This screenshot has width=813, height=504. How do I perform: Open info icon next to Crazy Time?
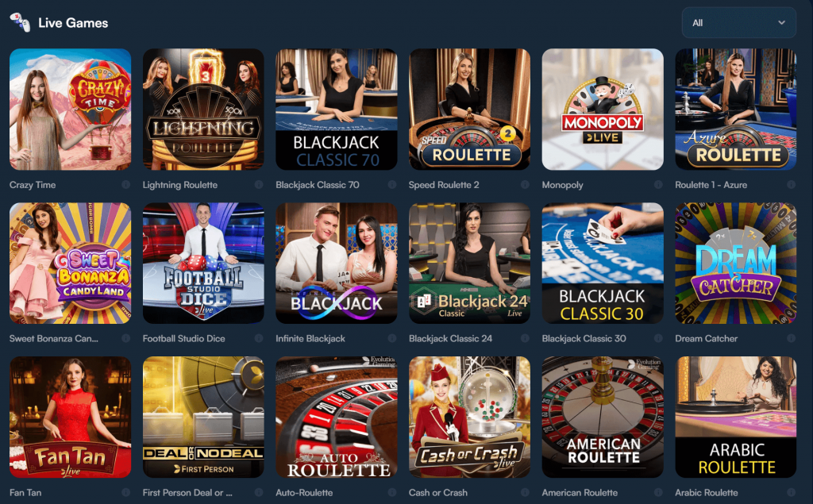pos(126,185)
